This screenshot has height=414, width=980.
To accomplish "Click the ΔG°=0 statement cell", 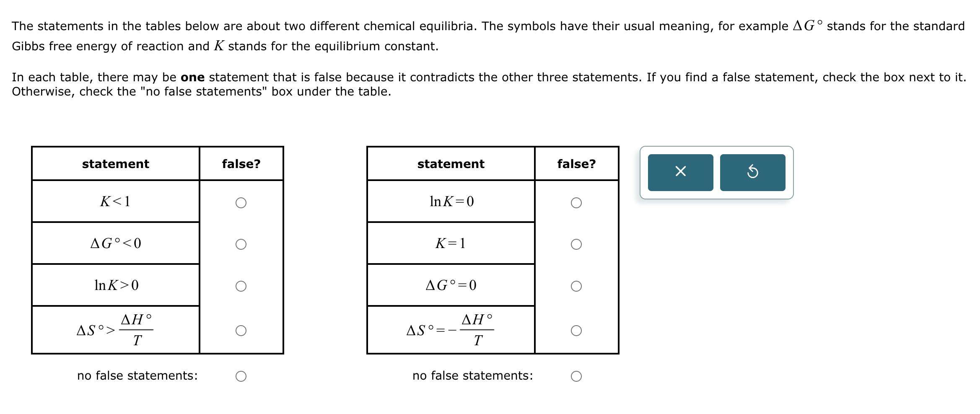I will pos(452,286).
